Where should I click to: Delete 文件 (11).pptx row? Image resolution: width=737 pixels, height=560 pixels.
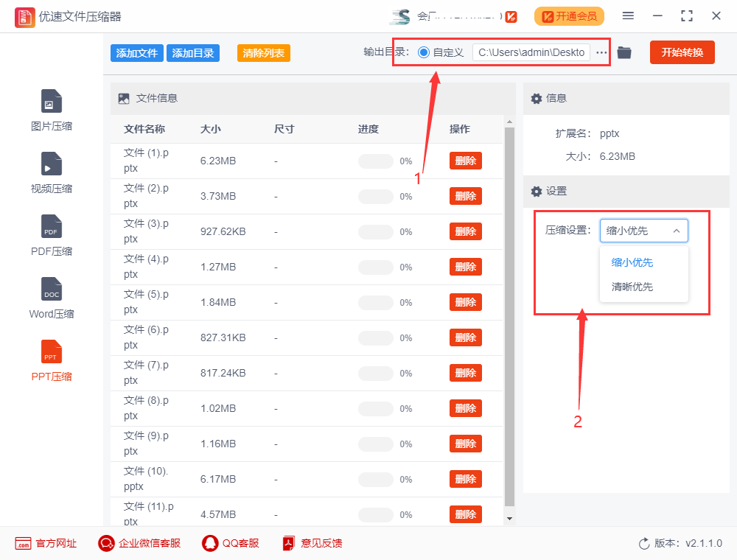pyautogui.click(x=466, y=514)
